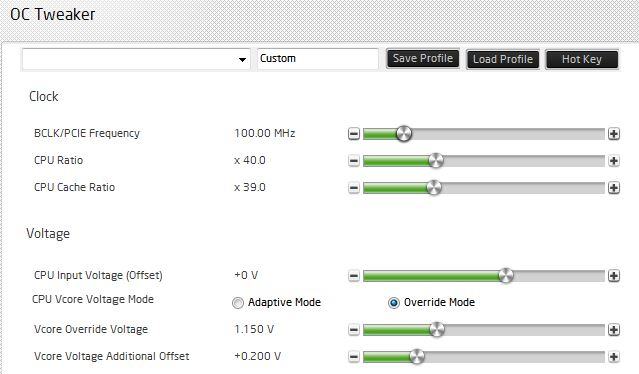Viewport: 639px width, 374px height.
Task: Open the Hot Key settings button
Action: pos(582,59)
